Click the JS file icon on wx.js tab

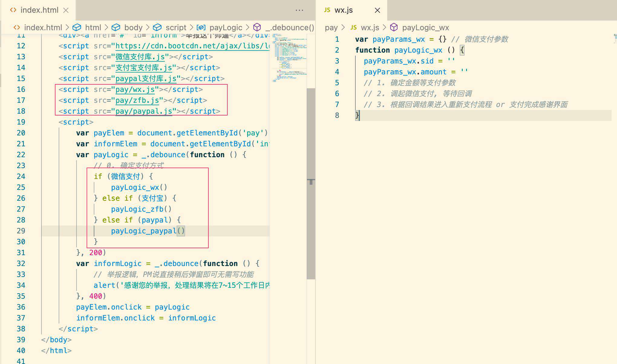327,10
